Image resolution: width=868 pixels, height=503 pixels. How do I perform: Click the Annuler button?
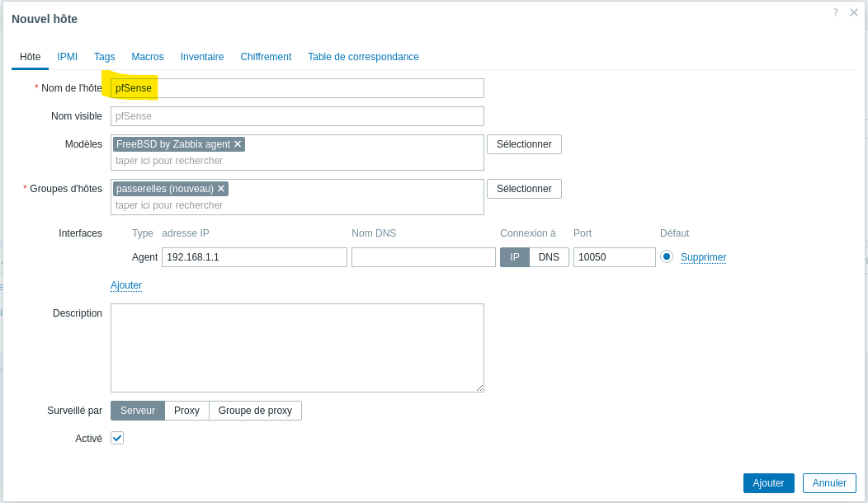tap(829, 483)
